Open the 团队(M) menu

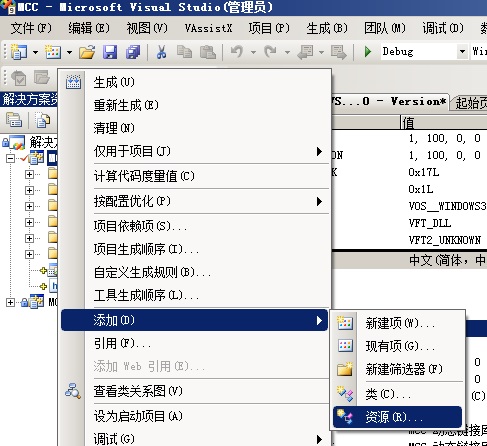click(x=385, y=28)
